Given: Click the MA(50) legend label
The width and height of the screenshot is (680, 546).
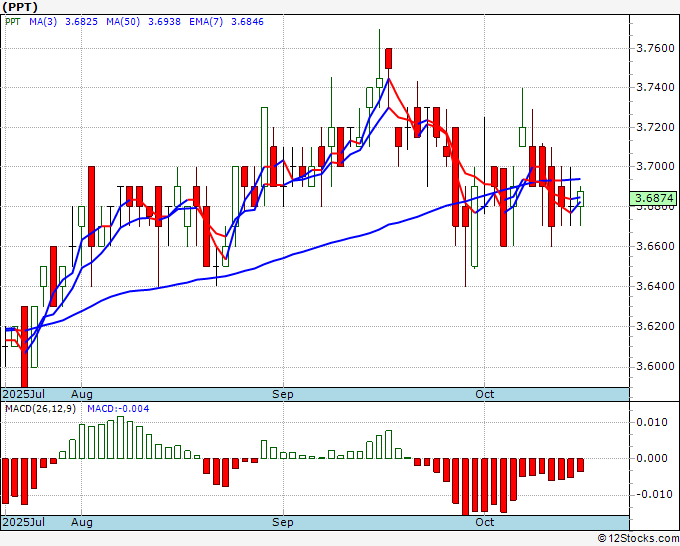Looking at the screenshot, I should click(123, 22).
